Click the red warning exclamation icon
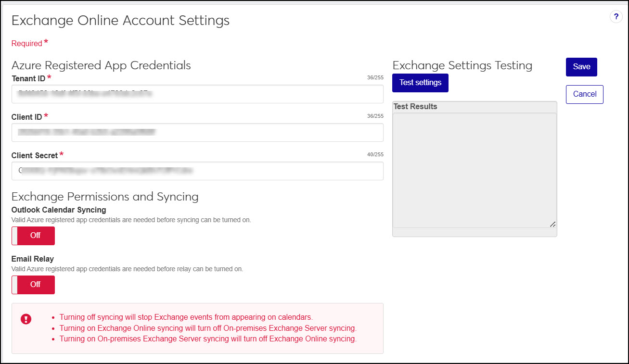The image size is (629, 364). coord(26,319)
